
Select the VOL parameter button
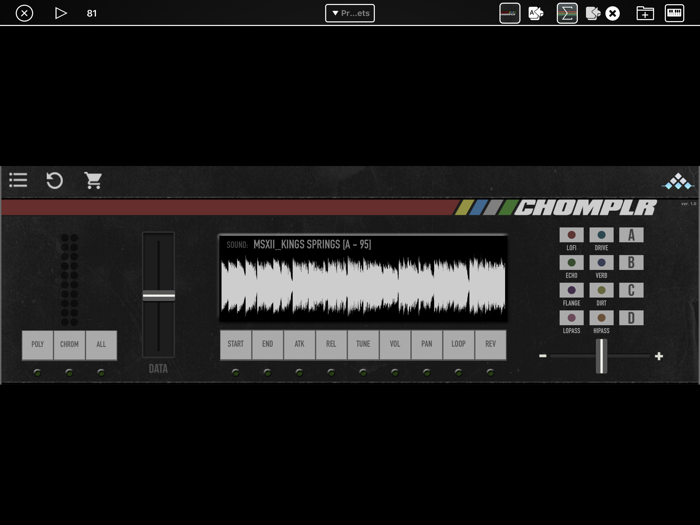(395, 344)
